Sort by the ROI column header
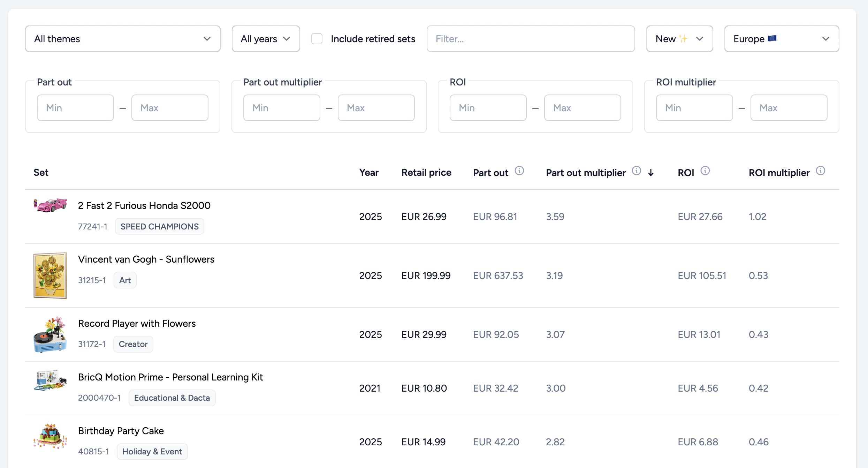Image resolution: width=868 pixels, height=468 pixels. point(686,173)
